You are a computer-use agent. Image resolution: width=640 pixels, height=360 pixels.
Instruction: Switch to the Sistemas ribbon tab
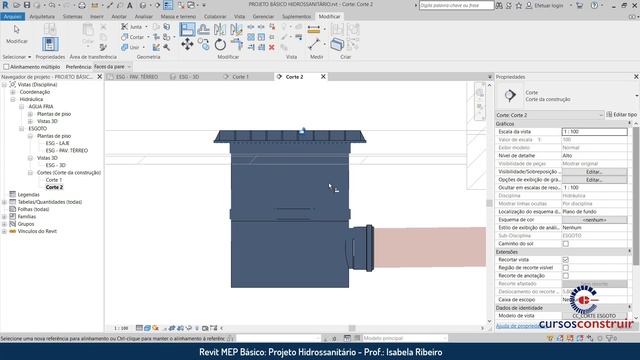pos(73,16)
